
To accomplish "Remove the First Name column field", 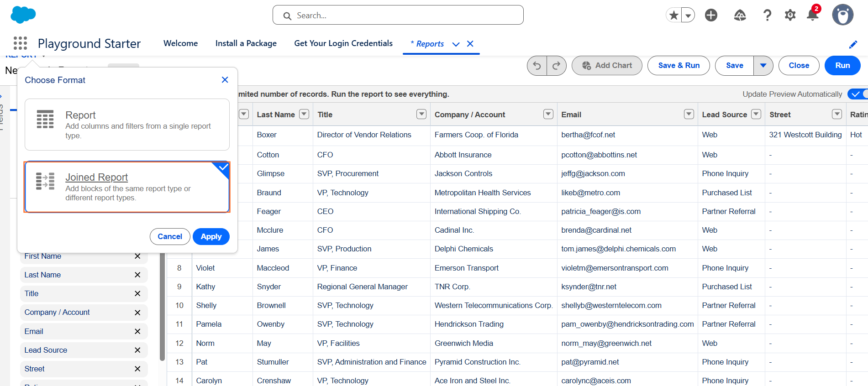I will click(x=137, y=256).
